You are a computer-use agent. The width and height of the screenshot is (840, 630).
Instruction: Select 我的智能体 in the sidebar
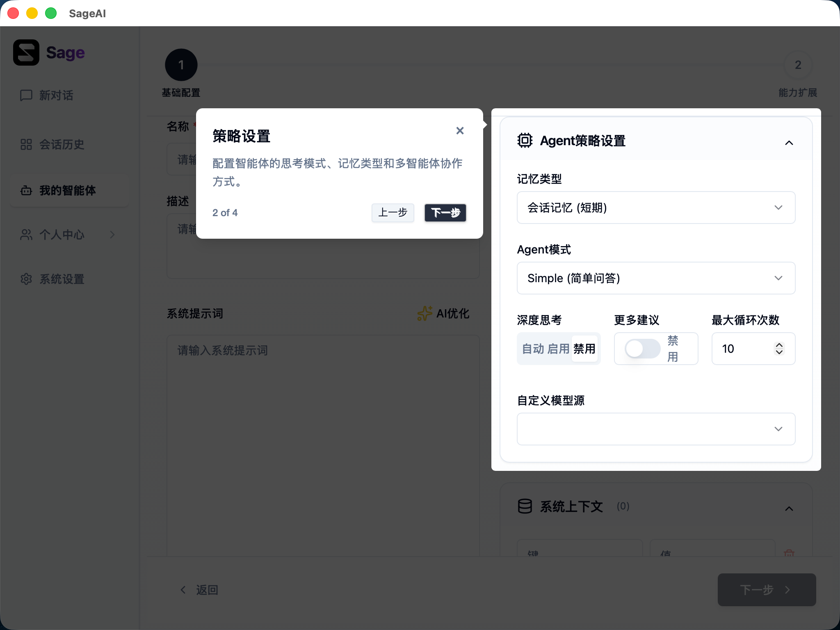coord(67,190)
